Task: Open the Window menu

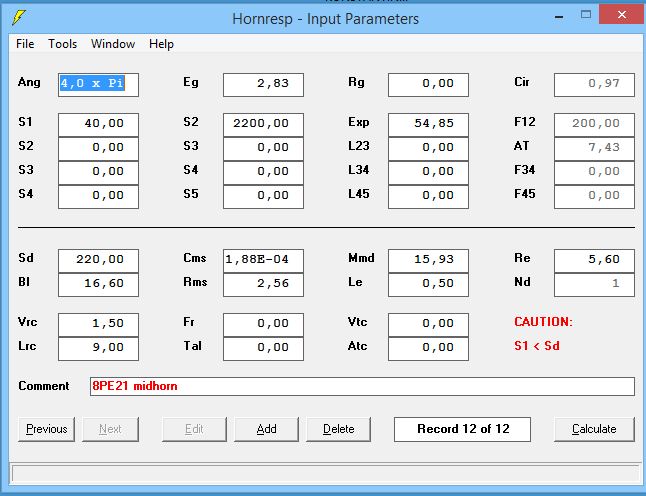Action: [x=113, y=44]
